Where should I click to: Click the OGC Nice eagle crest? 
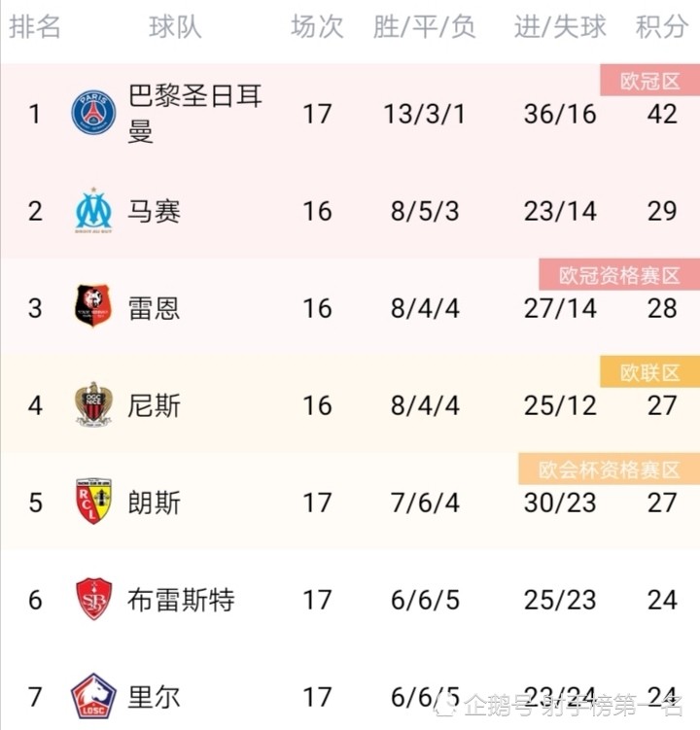point(93,404)
